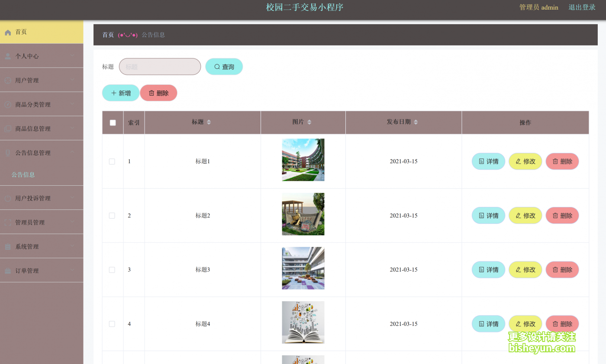Screen dimensions: 606x364
Task: Click the icon beside 管理员管理
Action: 8,222
